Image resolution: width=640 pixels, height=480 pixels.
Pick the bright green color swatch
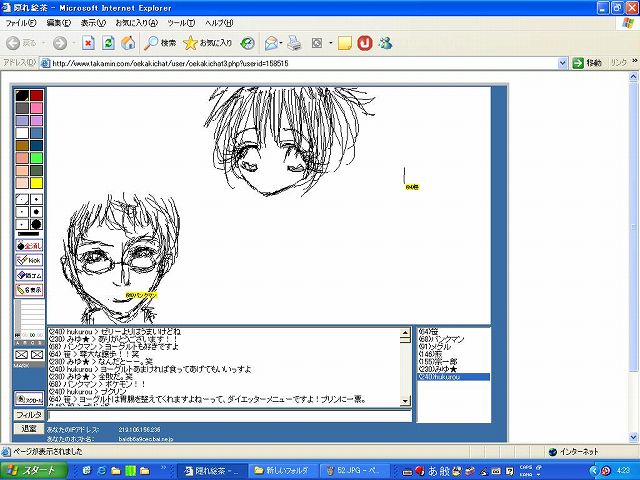click(x=36, y=158)
